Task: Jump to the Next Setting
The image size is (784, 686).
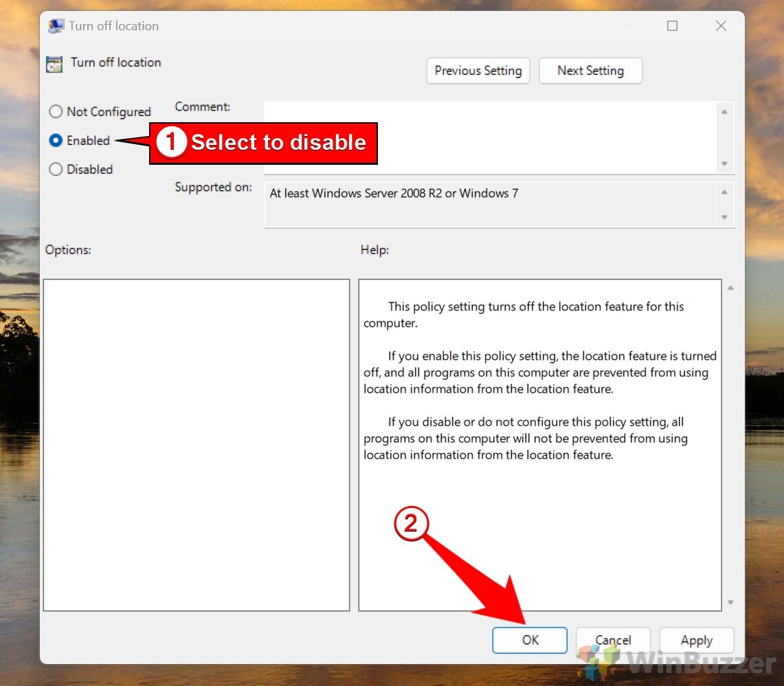Action: (x=590, y=71)
